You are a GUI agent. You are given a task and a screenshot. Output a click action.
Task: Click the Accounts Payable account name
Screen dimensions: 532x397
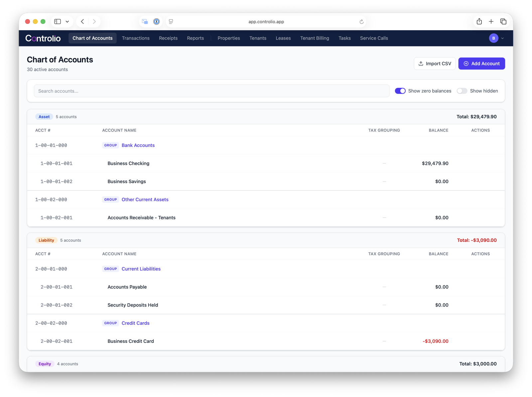(127, 287)
